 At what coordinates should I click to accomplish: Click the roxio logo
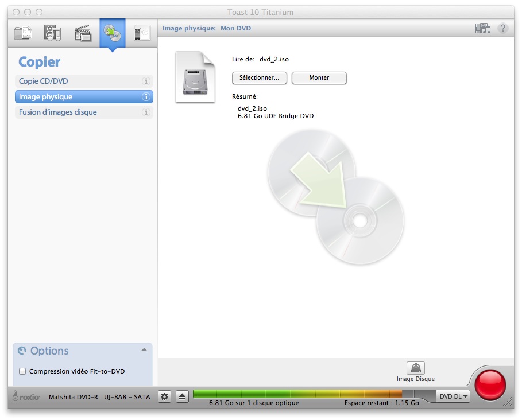(26, 396)
